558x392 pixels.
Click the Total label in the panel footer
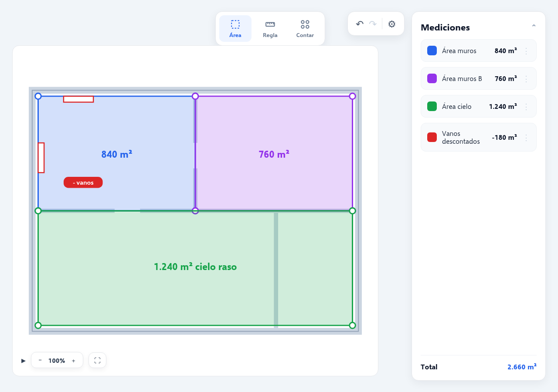[x=429, y=367]
